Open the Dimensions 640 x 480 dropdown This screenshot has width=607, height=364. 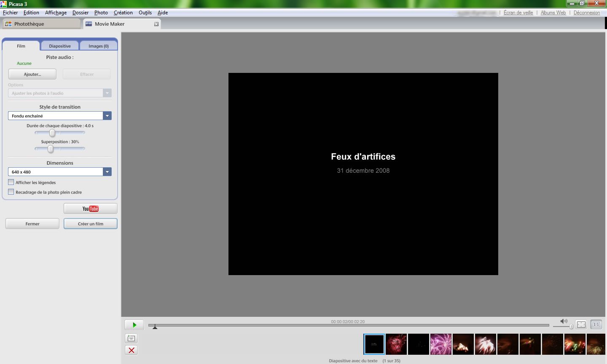(x=60, y=172)
